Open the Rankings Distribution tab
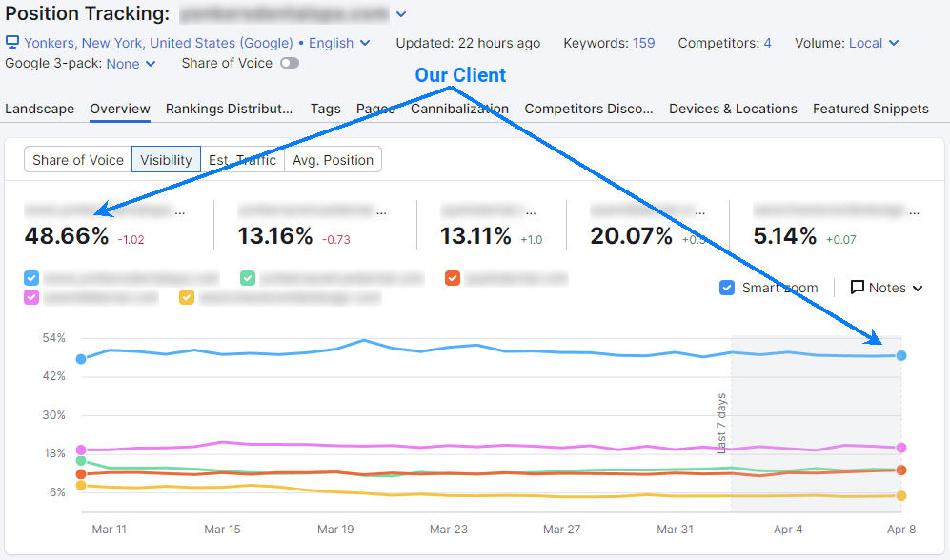This screenshot has width=950, height=560. click(x=230, y=109)
